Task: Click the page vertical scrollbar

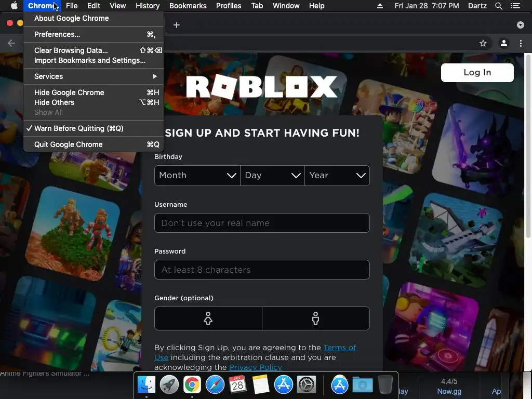Action: (528, 146)
